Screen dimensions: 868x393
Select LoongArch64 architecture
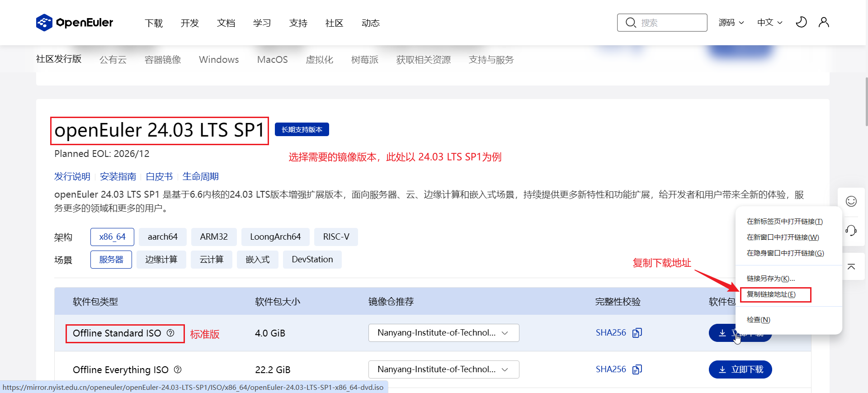point(275,237)
